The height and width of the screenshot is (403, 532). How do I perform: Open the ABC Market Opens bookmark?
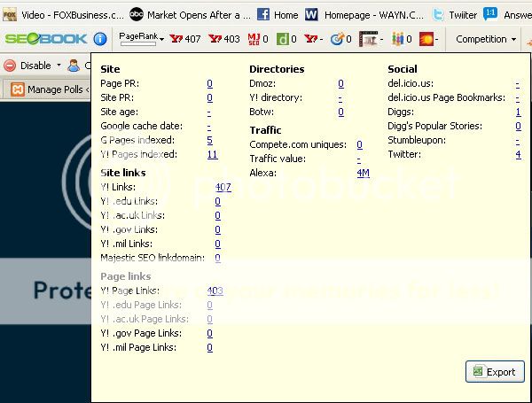[x=190, y=15]
